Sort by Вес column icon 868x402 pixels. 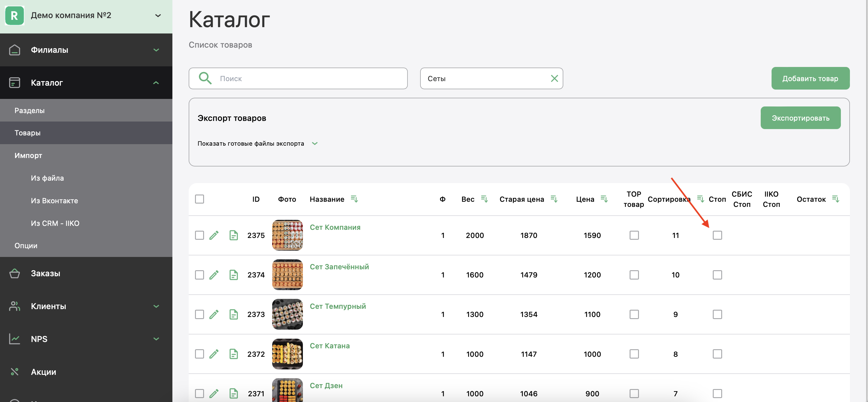click(484, 199)
